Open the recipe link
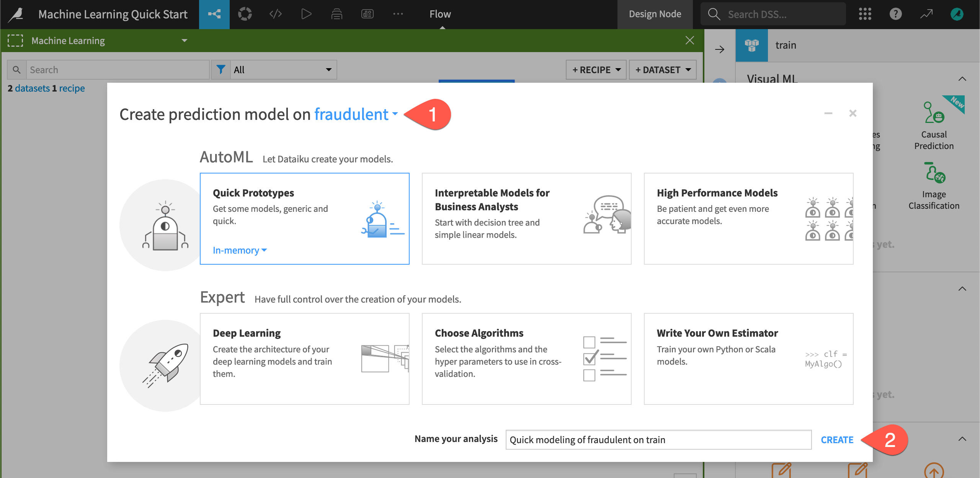 click(72, 88)
